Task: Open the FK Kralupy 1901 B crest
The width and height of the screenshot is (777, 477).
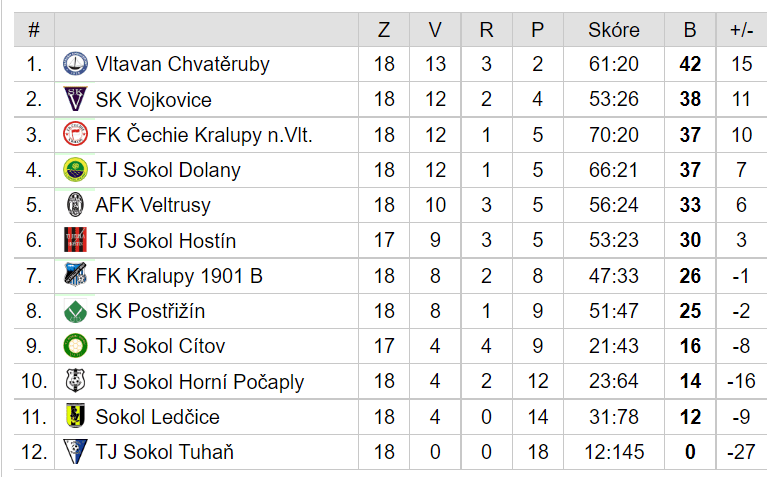Action: 75,275
